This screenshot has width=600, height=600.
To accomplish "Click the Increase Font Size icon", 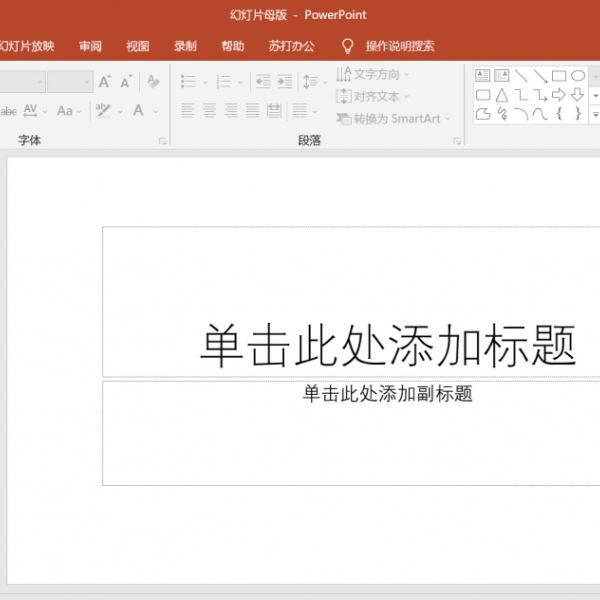I will coord(105,81).
